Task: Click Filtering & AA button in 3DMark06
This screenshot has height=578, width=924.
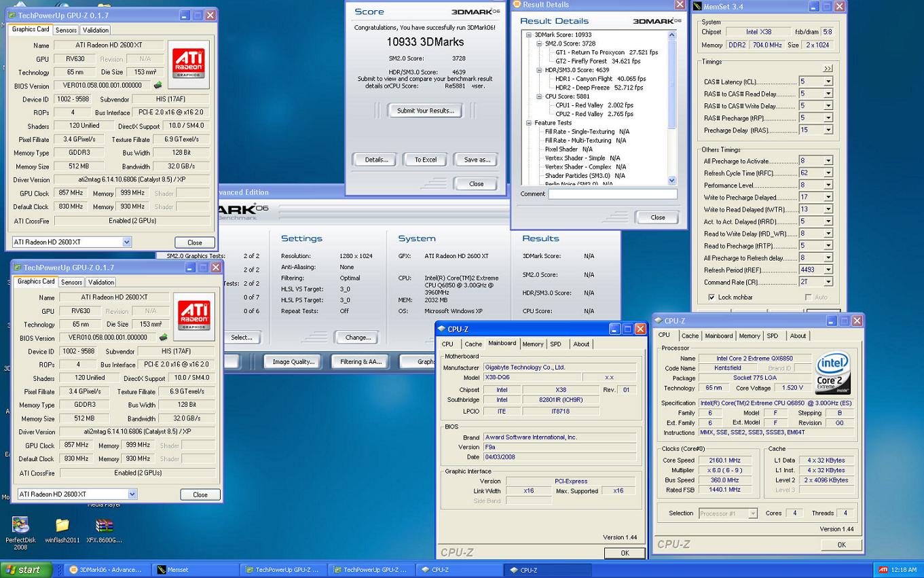Action: pos(361,361)
